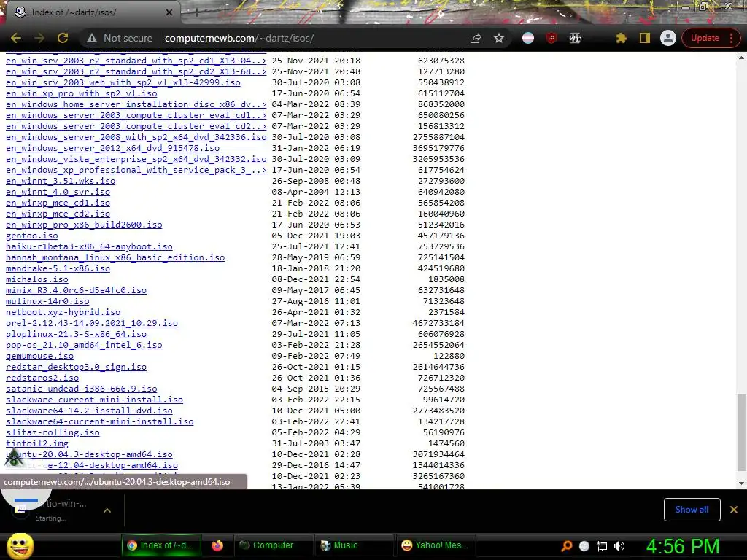Open the en_winnt_3.51.wks.iso link
The image size is (747, 560).
[61, 181]
